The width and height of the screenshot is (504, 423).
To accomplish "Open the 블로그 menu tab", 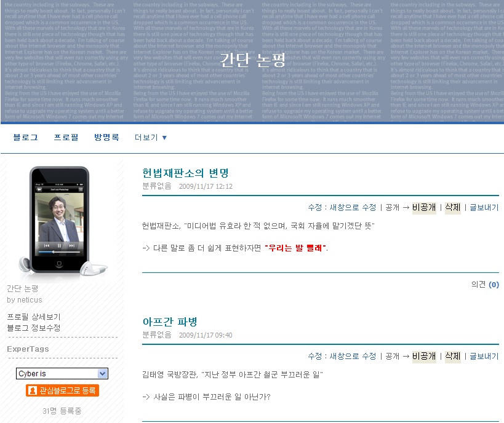I will point(25,138).
